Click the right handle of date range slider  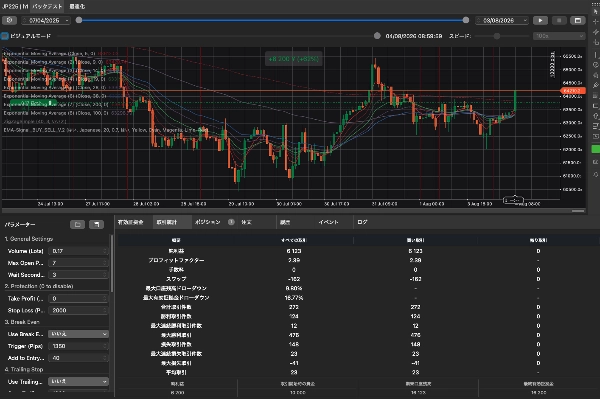click(x=466, y=20)
